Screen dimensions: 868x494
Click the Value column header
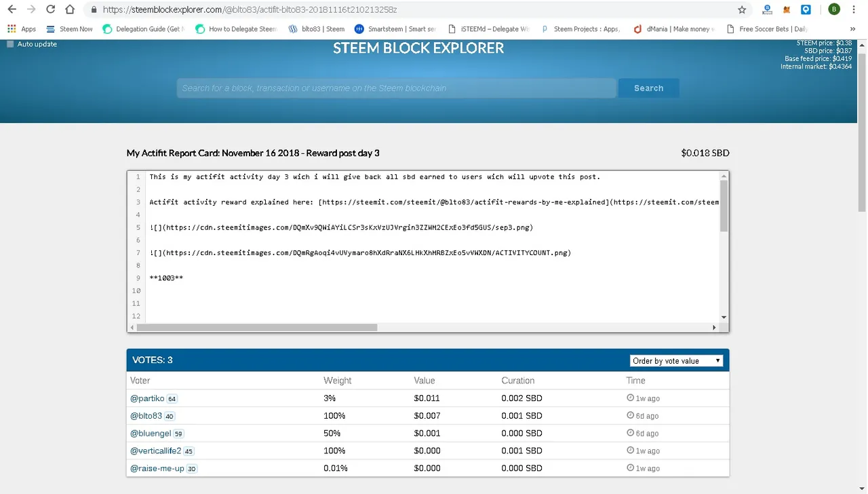[425, 381]
